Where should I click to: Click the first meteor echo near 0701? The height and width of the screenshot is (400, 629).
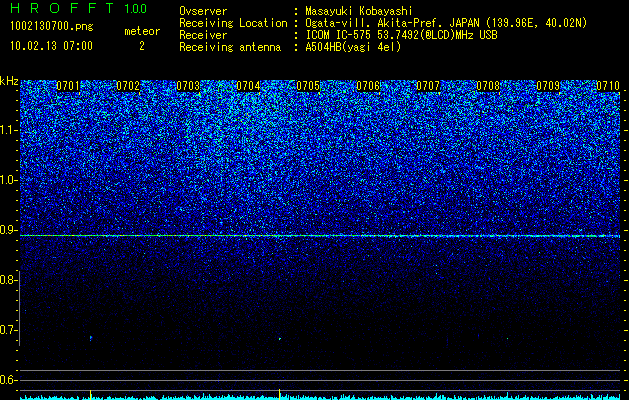pyautogui.click(x=91, y=338)
